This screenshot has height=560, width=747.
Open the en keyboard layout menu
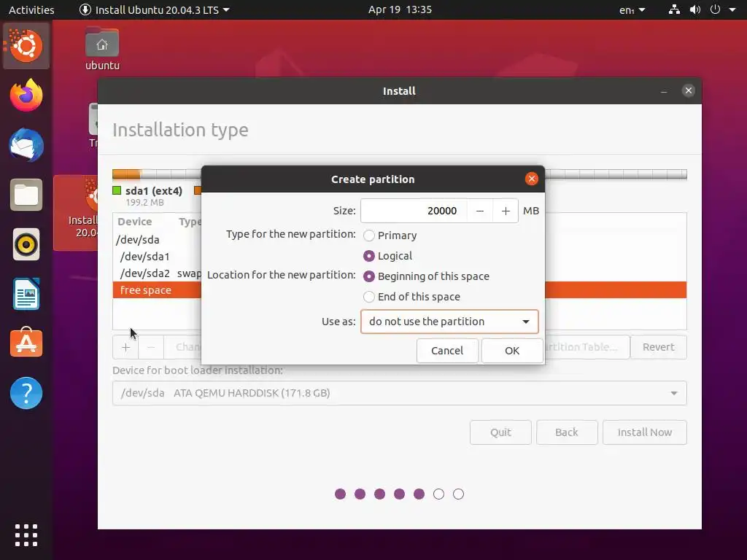[632, 9]
